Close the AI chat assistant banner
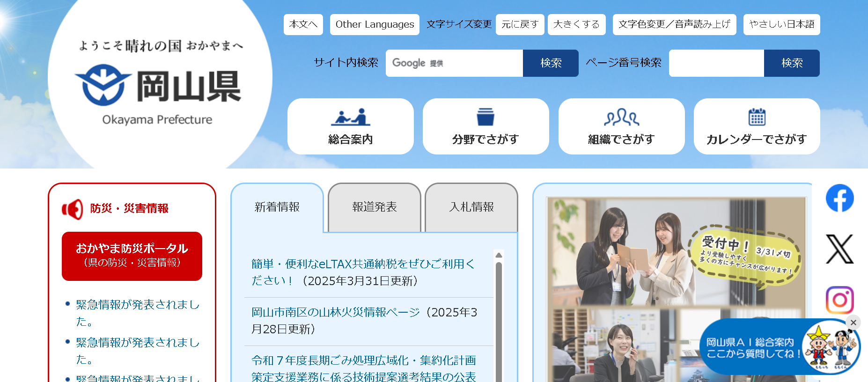This screenshot has height=382, width=868. tap(853, 322)
